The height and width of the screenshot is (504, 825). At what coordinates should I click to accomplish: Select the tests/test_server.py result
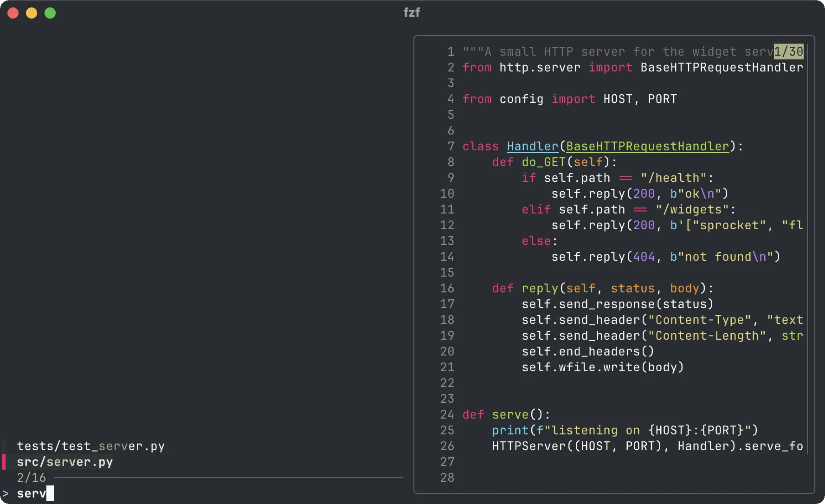pyautogui.click(x=91, y=446)
